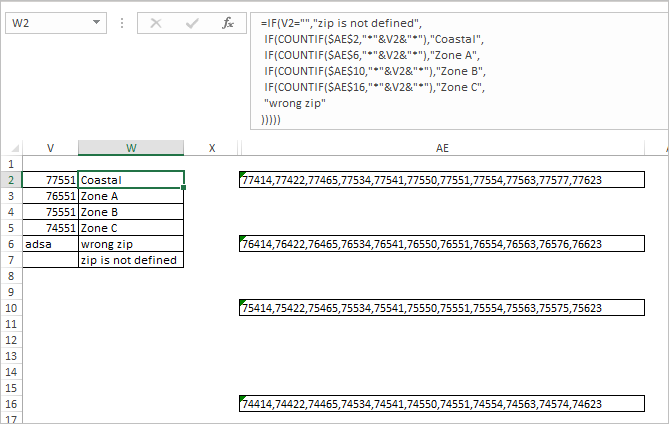Click cell containing 75551

pyautogui.click(x=50, y=212)
